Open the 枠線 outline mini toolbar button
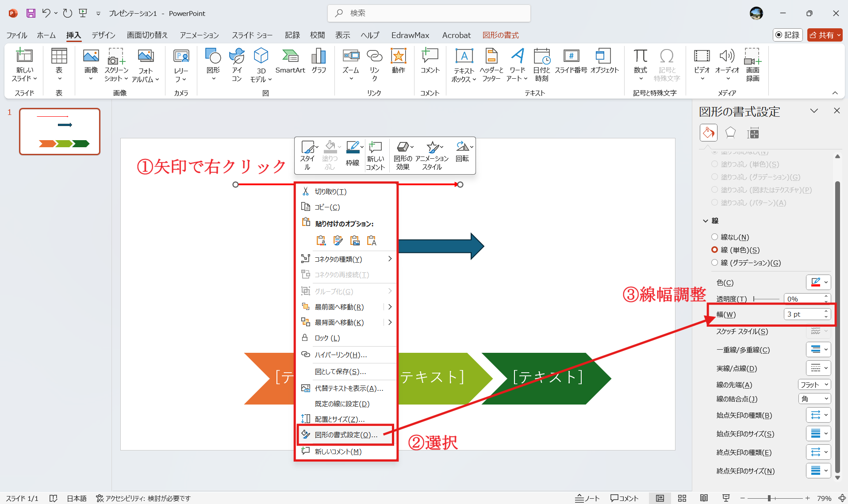The height and width of the screenshot is (504, 848). tap(353, 154)
